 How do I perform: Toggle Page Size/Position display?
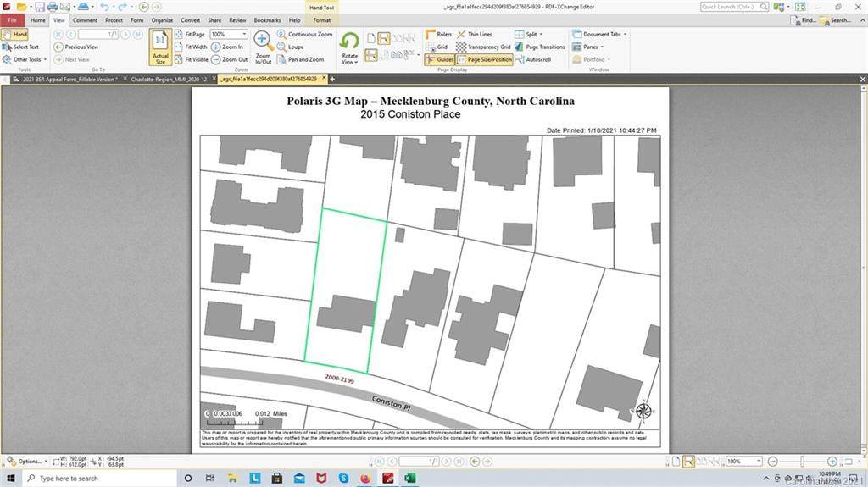tap(484, 59)
